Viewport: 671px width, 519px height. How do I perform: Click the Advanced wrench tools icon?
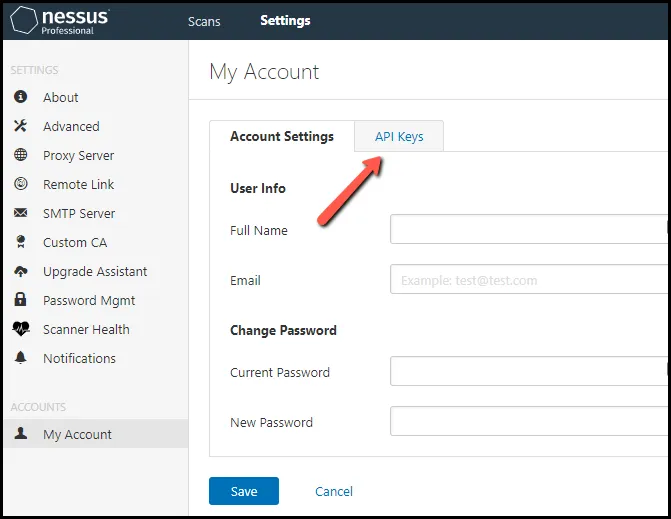tap(21, 126)
